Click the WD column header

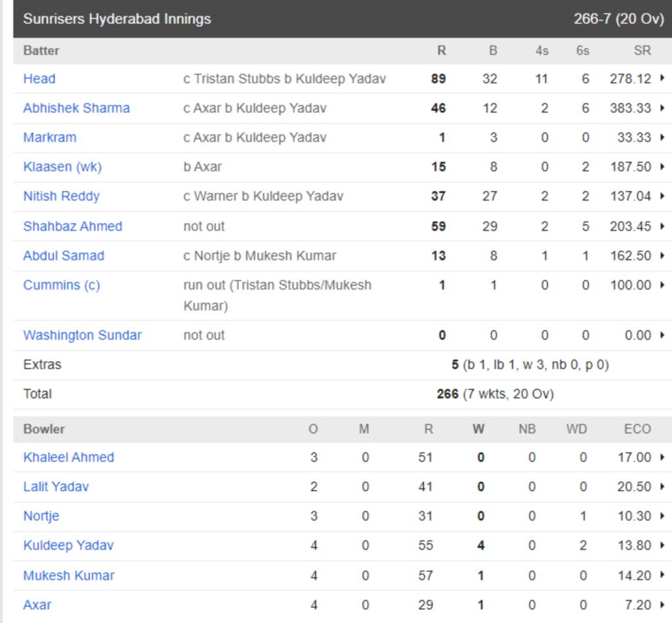(576, 429)
